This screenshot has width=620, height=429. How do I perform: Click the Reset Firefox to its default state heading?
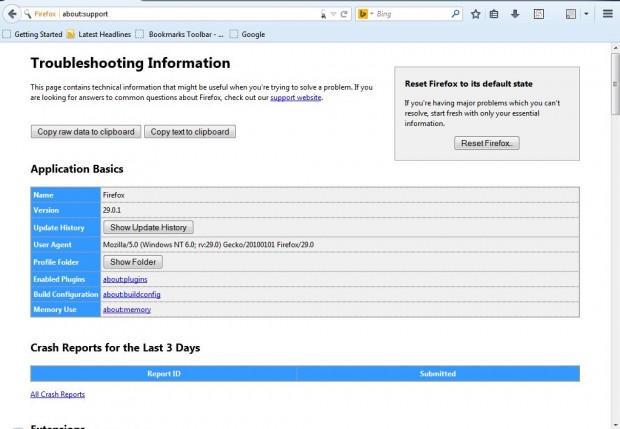pyautogui.click(x=469, y=84)
